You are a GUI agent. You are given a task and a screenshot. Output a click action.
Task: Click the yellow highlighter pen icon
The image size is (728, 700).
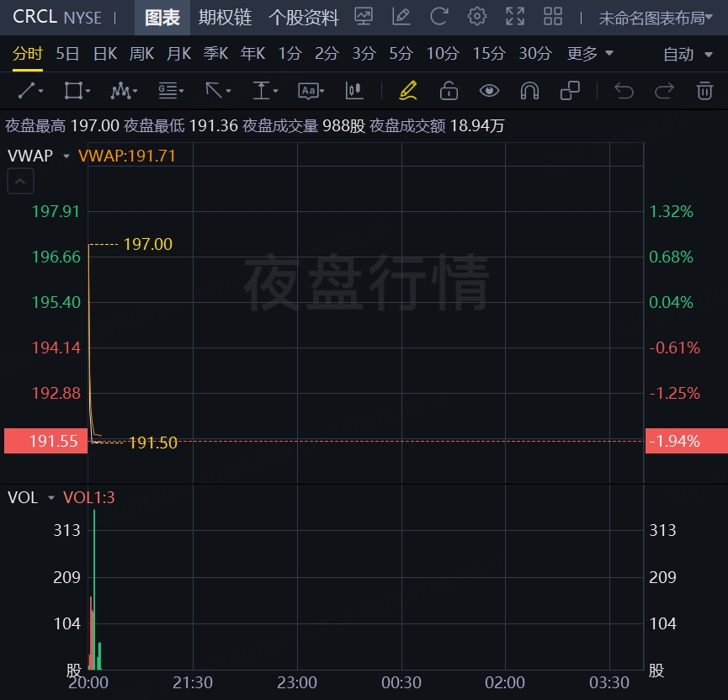click(x=408, y=91)
